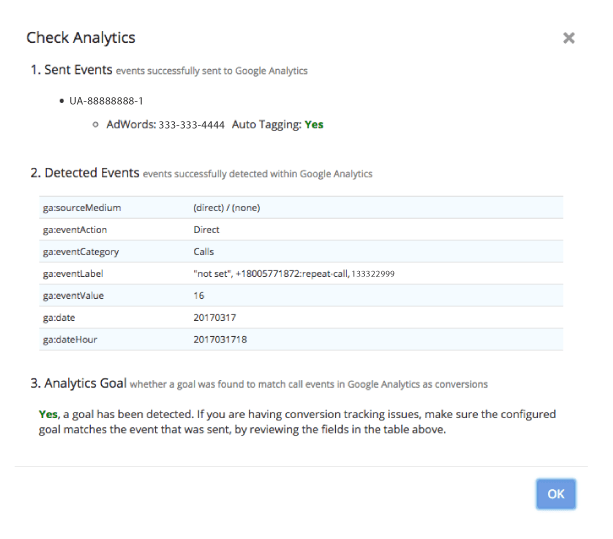Close the Check Analytics dialog with X
The image size is (613, 539).
coord(568,38)
